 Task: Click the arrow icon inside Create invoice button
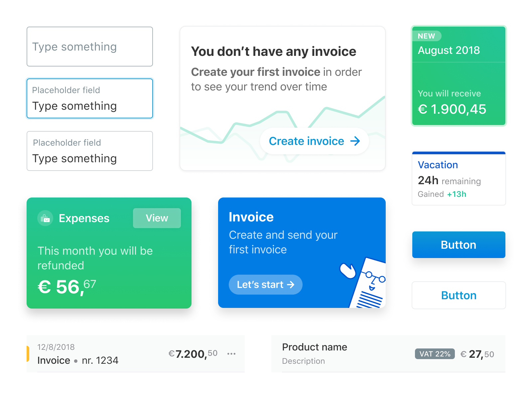355,141
